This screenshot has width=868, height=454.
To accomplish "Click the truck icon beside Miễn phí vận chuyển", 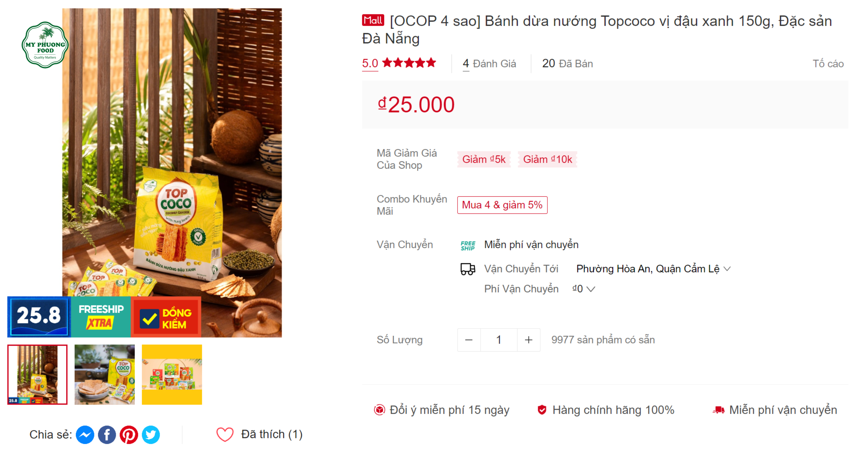I will [719, 410].
